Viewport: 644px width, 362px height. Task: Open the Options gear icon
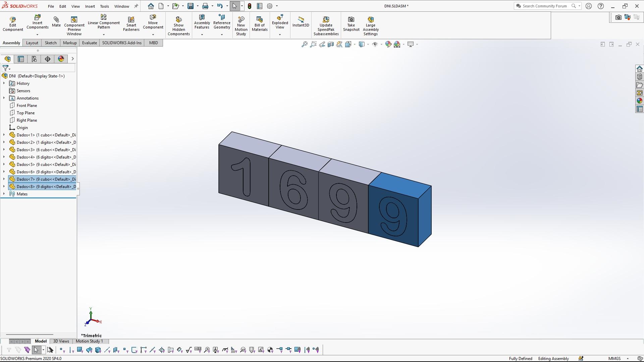click(x=270, y=6)
